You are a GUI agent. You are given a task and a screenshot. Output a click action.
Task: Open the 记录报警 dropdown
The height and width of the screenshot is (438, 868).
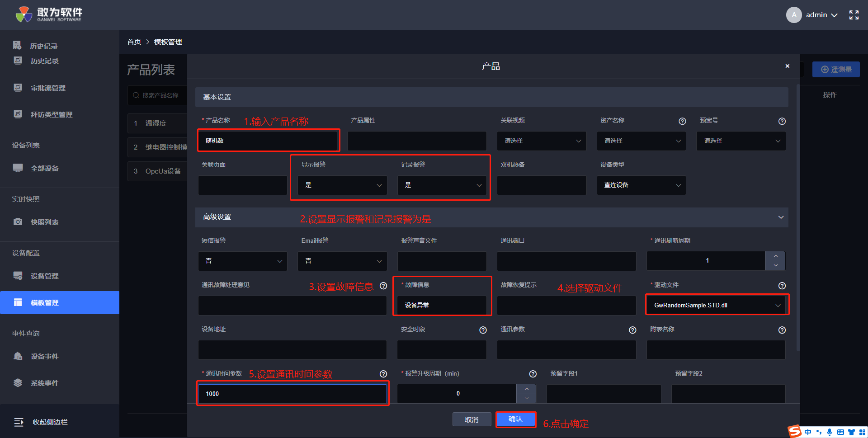pos(442,185)
